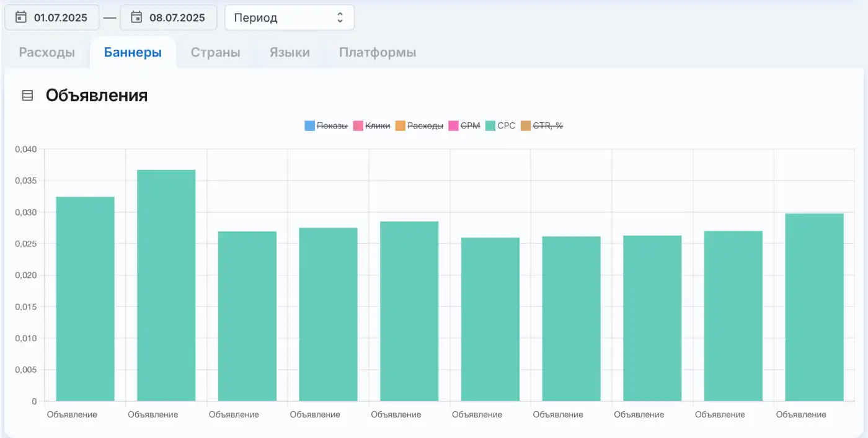Viewport: 868px width, 438px height.
Task: Click the blue Показы legend swatch
Action: [310, 126]
